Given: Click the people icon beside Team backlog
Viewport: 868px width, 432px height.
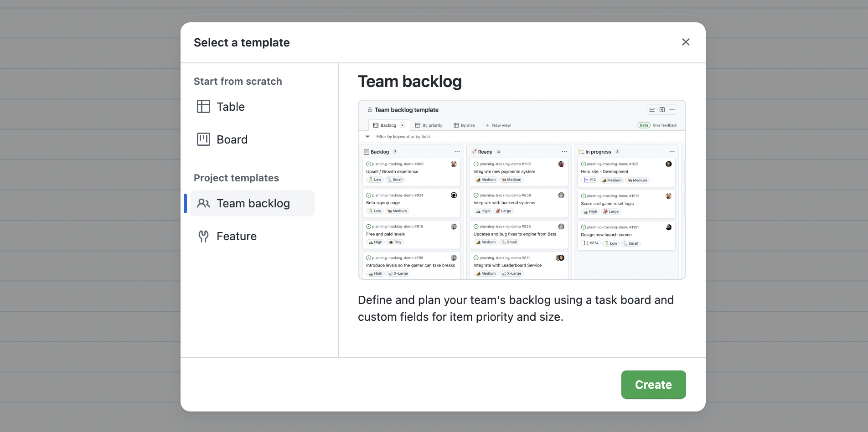Looking at the screenshot, I should 203,203.
